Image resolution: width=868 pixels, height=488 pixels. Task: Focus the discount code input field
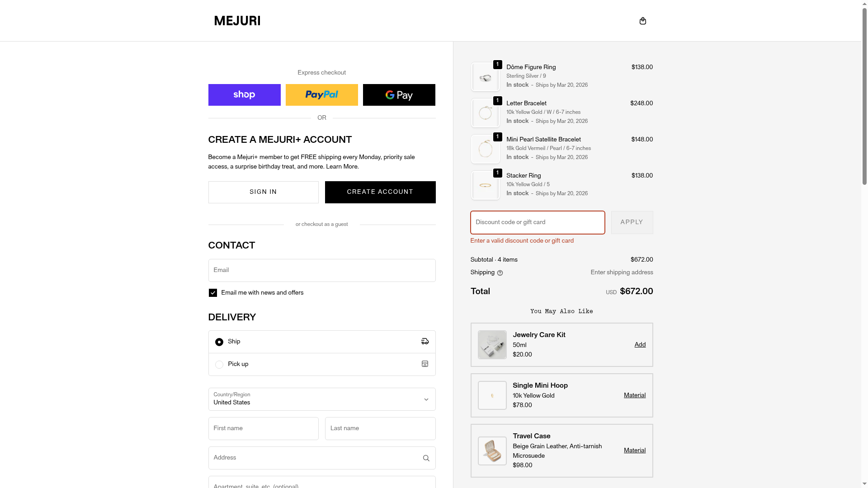coord(537,222)
